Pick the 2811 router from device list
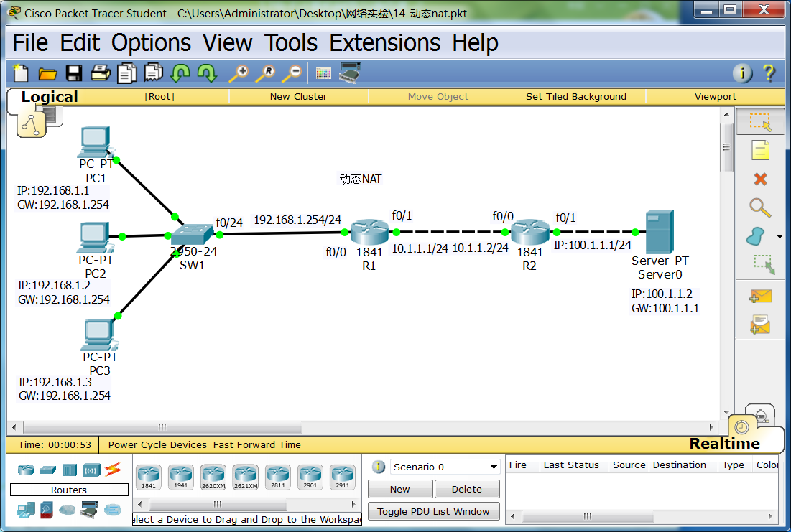The image size is (791, 532). tap(277, 477)
